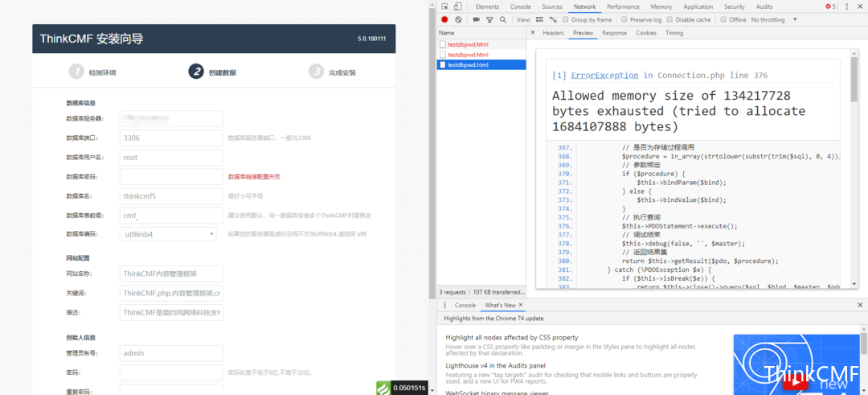Toggle the show overview waterfall icon
This screenshot has height=395, width=868.
(x=552, y=19)
